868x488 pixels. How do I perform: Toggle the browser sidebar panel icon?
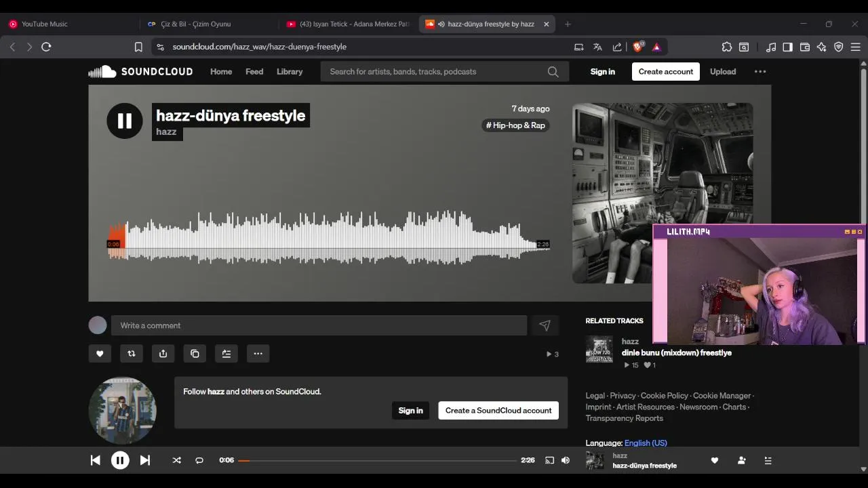tap(787, 47)
